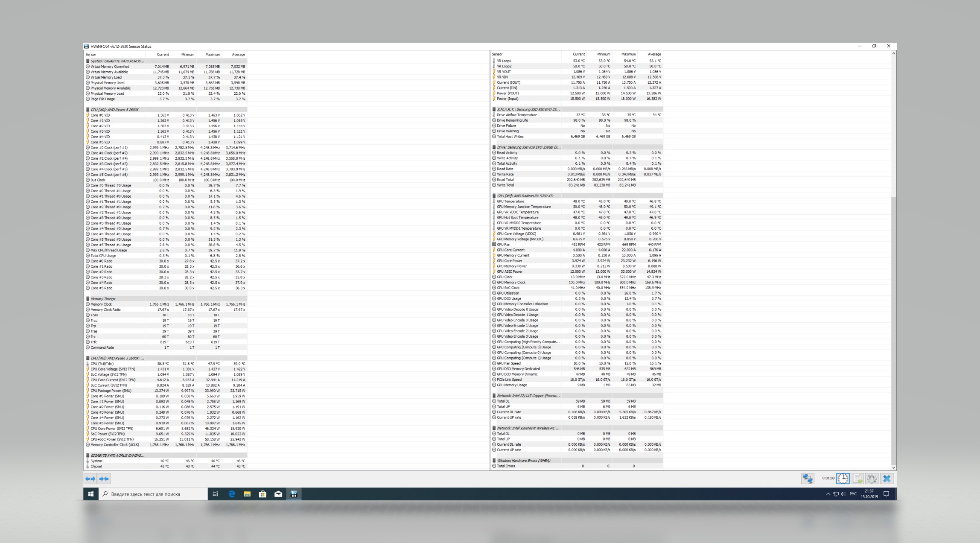
Task: Select the CPU Package Power (SMU) row
Action: point(111,391)
